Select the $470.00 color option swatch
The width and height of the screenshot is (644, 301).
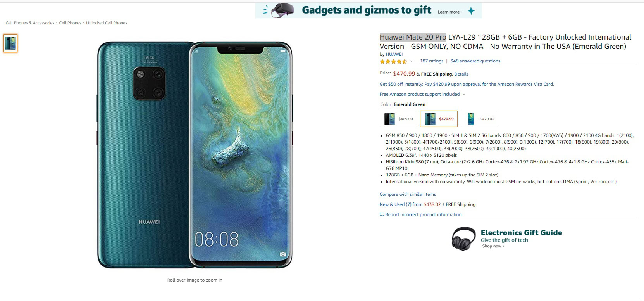click(480, 119)
